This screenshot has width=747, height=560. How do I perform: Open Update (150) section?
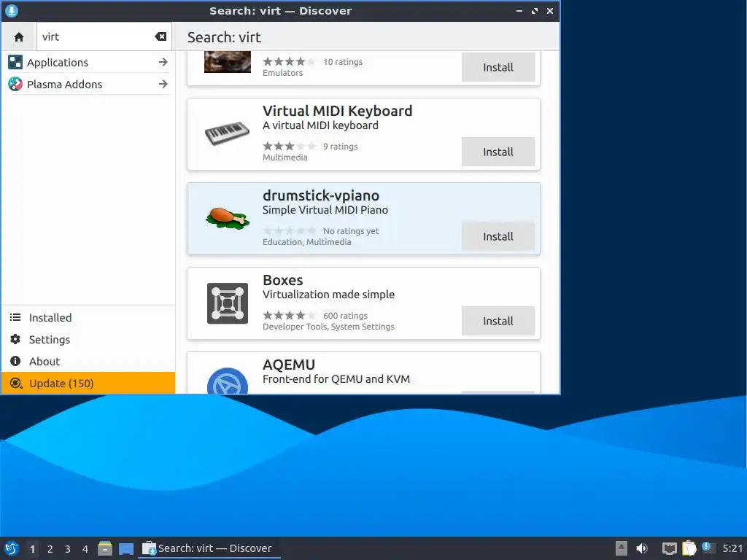tap(88, 384)
